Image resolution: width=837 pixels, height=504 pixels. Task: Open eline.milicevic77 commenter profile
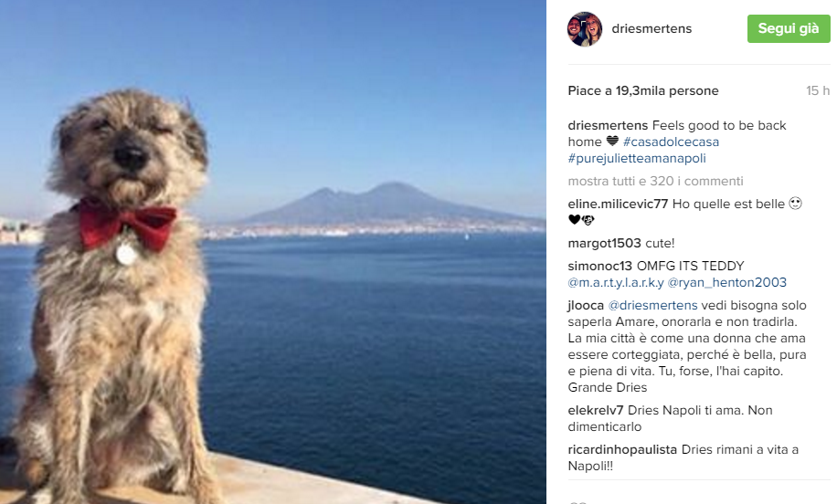pos(618,204)
